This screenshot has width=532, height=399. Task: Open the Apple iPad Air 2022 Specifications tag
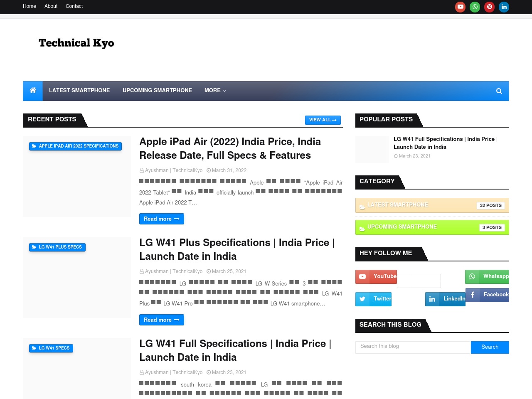click(x=75, y=146)
